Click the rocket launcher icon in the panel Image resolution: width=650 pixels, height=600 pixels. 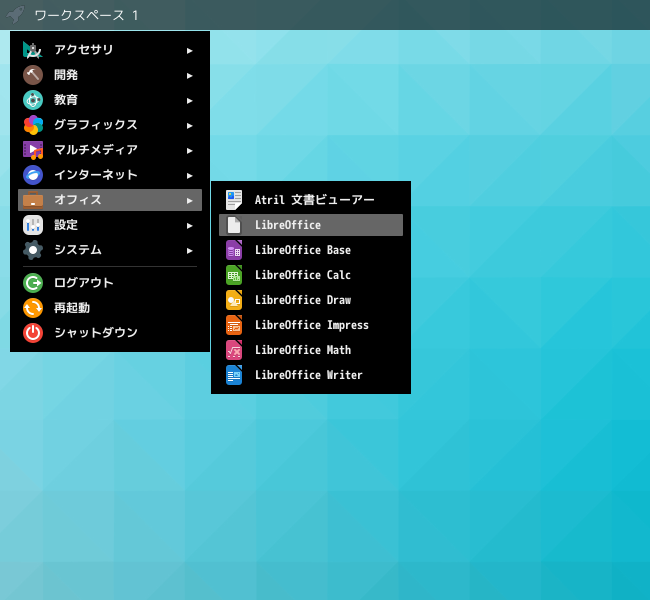[x=15, y=15]
